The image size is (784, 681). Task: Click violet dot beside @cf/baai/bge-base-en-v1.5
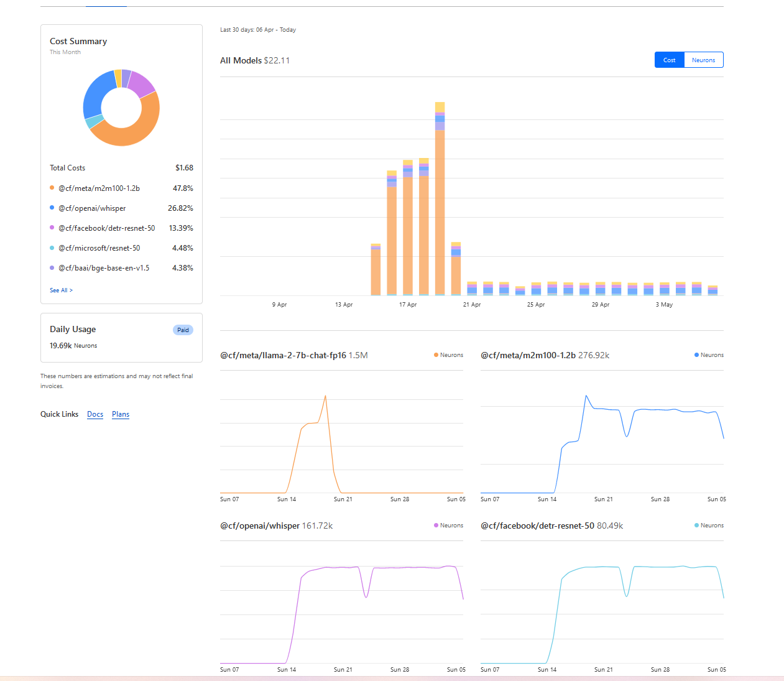click(x=52, y=267)
